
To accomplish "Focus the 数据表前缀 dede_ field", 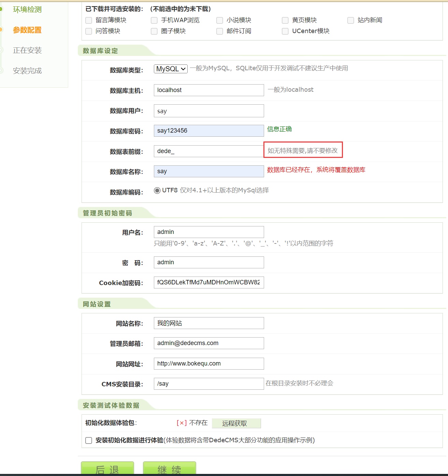I will point(209,151).
